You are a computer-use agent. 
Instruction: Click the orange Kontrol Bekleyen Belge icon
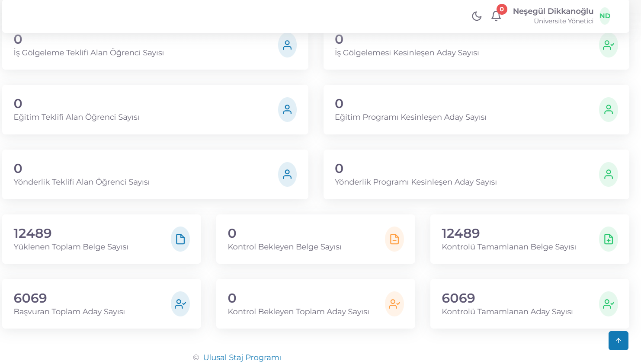(394, 239)
